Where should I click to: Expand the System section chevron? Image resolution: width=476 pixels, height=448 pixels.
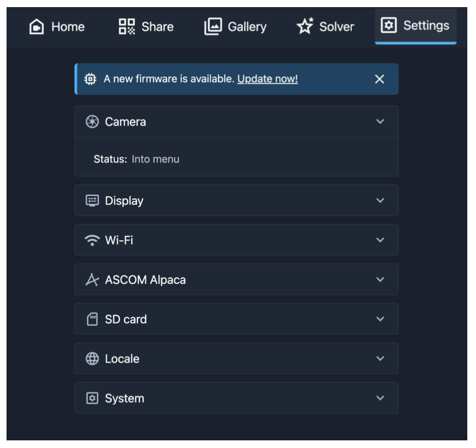click(x=380, y=398)
